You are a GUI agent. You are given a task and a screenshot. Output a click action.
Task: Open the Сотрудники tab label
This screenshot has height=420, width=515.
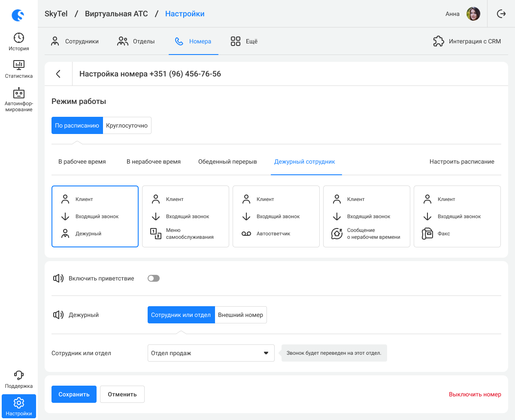82,41
